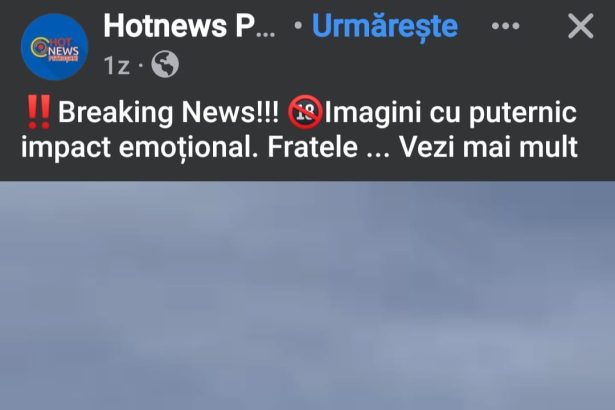The height and width of the screenshot is (410, 615).
Task: Close the post viewer with X
Action: pyautogui.click(x=580, y=26)
